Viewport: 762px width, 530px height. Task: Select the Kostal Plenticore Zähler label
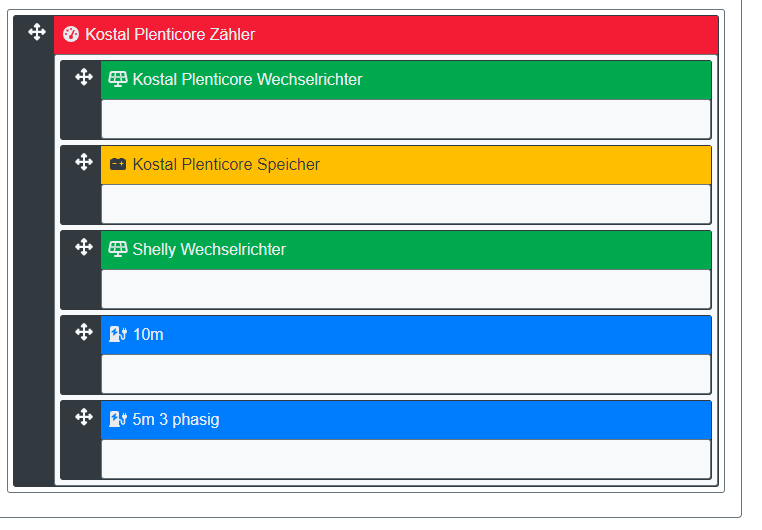170,35
